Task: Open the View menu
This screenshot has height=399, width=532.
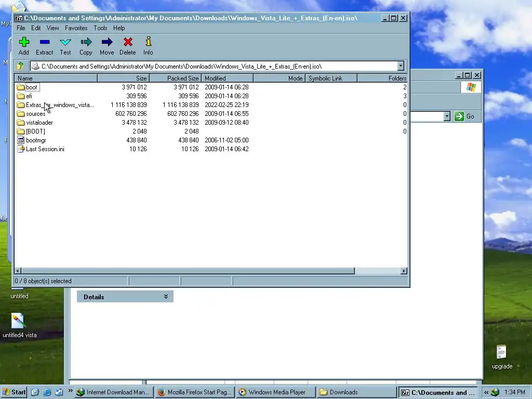Action: 52,28
